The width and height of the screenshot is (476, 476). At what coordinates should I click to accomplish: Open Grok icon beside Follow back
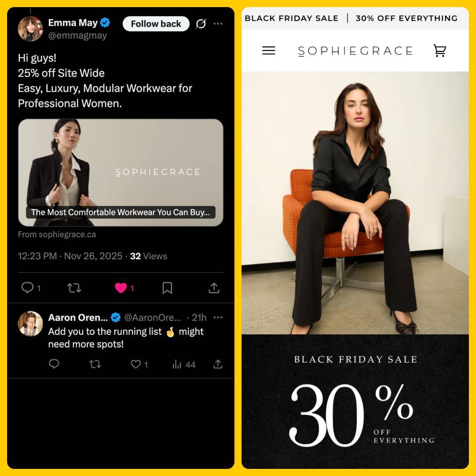(x=201, y=24)
